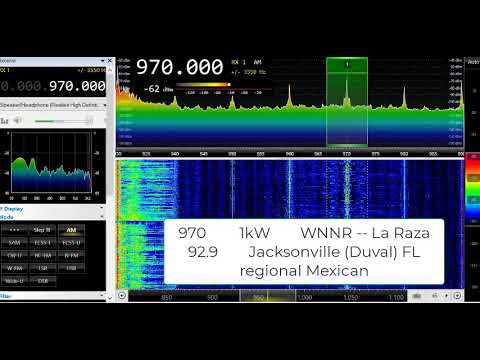This screenshot has height=360, width=480.
Task: Click the 850 label in navigator bar
Action: [167, 297]
